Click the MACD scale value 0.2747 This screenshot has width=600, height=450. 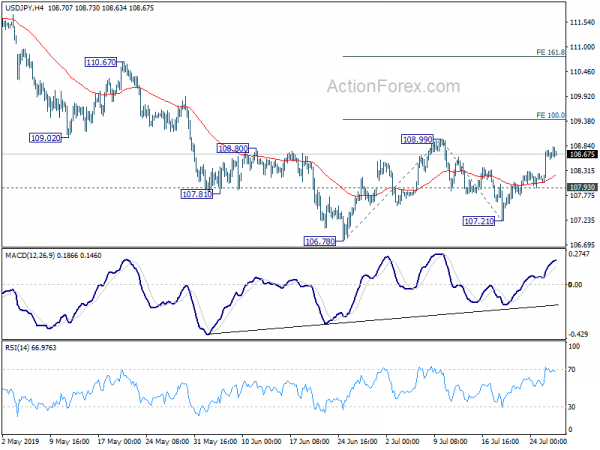tap(579, 254)
